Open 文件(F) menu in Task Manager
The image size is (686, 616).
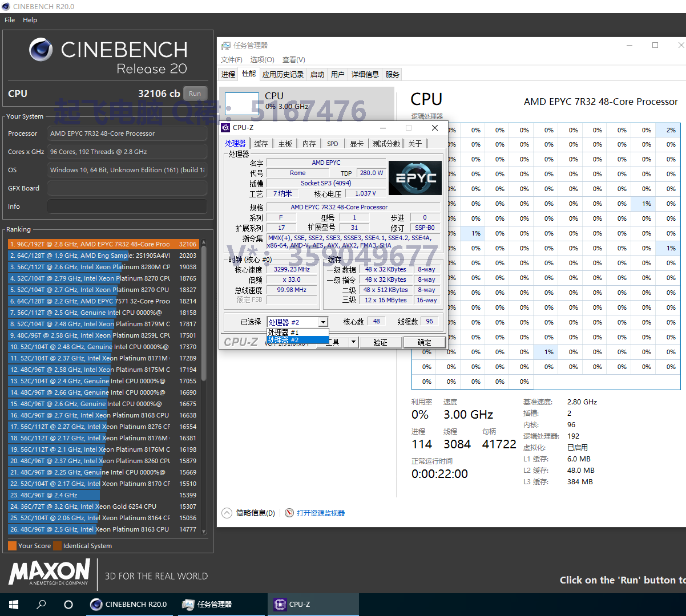[232, 59]
